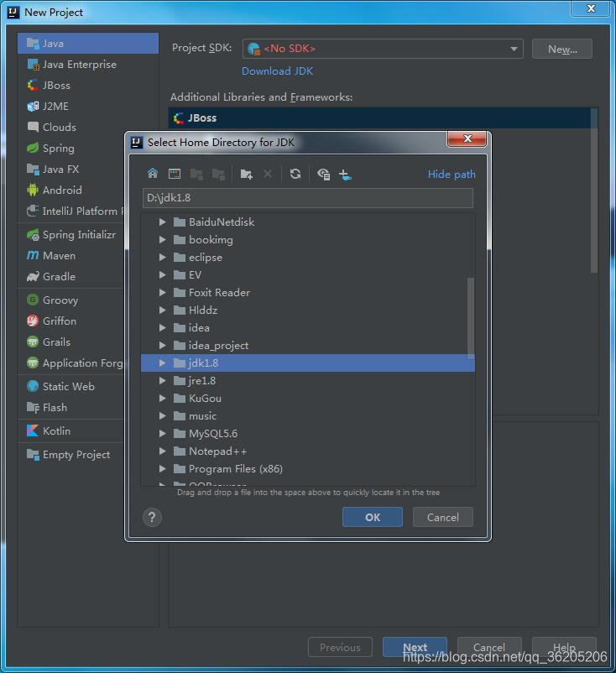The image size is (616, 673).
Task: Click the module directory toolbar icon
Action: [218, 174]
